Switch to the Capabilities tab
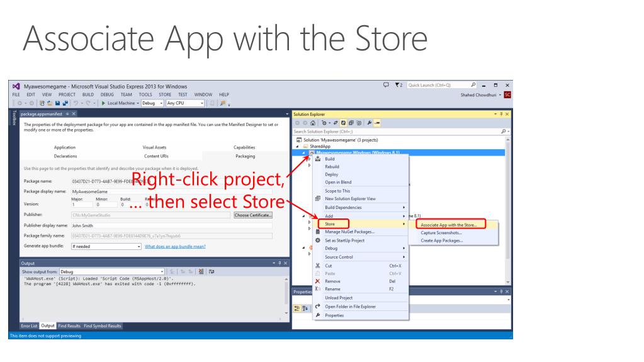The image size is (644, 362). tap(244, 147)
